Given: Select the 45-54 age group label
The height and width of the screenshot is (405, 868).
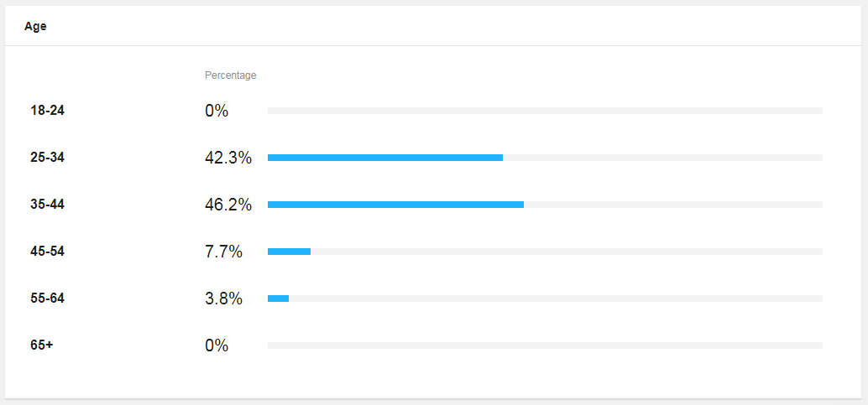Looking at the screenshot, I should pos(48,252).
